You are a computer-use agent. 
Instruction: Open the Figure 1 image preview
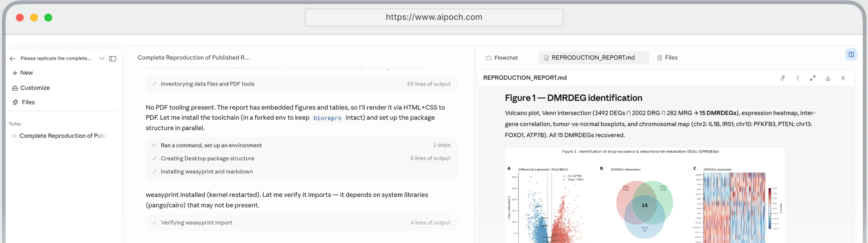pyautogui.click(x=644, y=195)
